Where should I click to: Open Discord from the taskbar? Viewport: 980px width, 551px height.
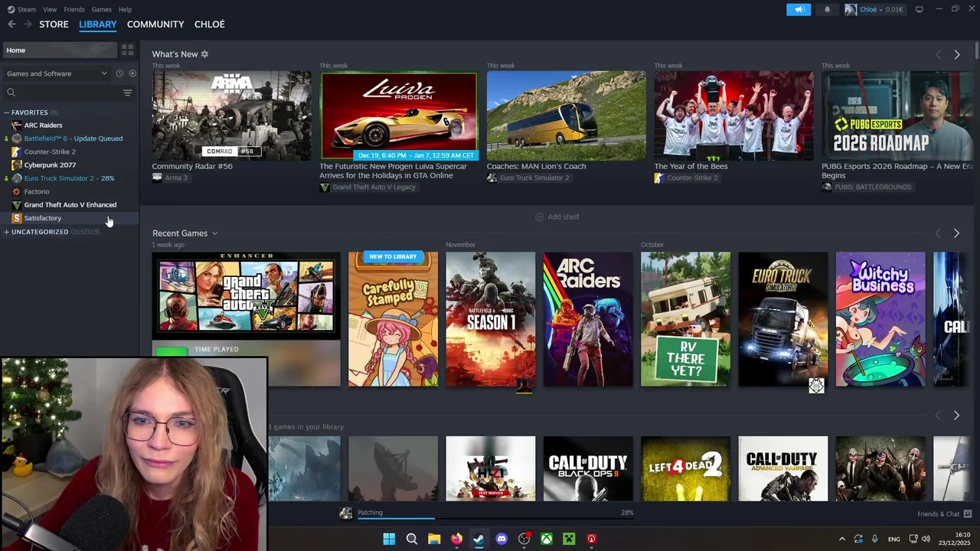[x=501, y=539]
